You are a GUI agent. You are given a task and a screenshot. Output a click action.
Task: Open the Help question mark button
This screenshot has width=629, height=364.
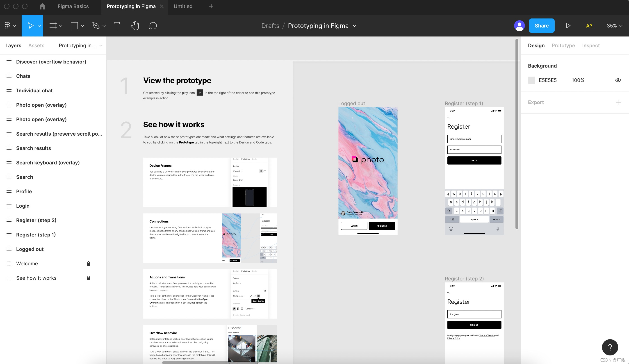tap(610, 347)
